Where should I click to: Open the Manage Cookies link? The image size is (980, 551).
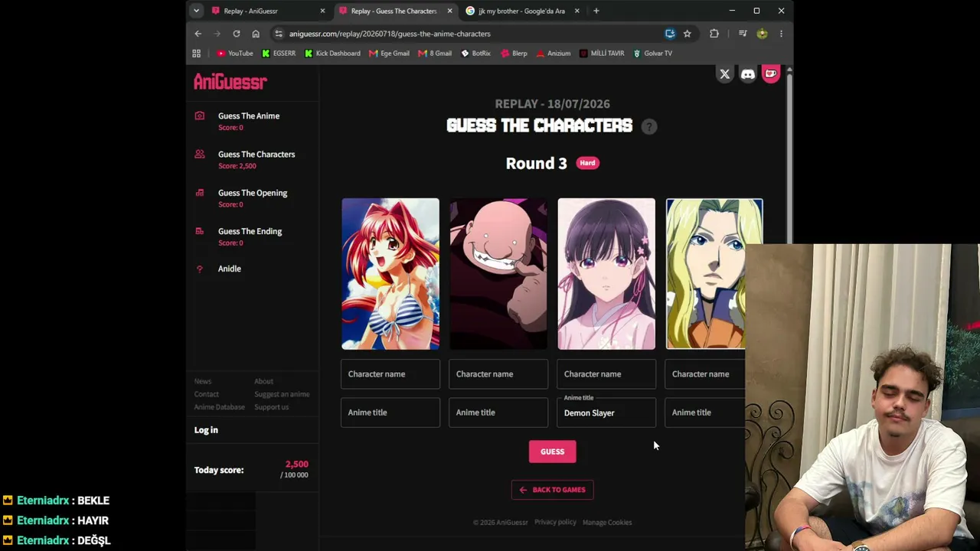click(607, 523)
